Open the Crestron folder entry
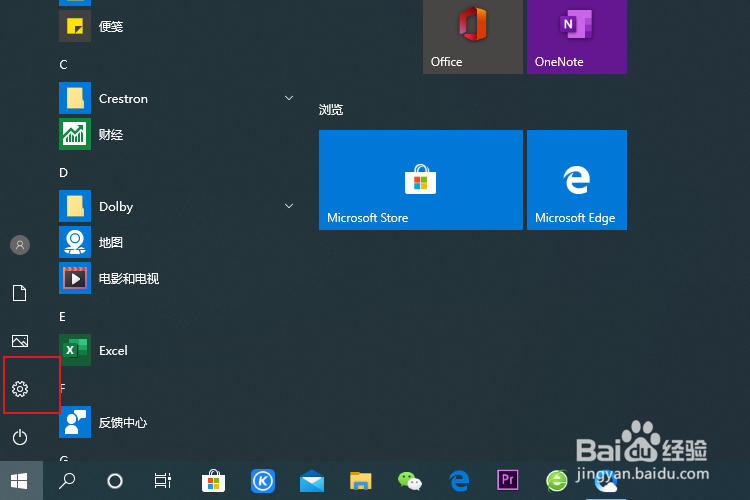The width and height of the screenshot is (750, 500). click(177, 98)
